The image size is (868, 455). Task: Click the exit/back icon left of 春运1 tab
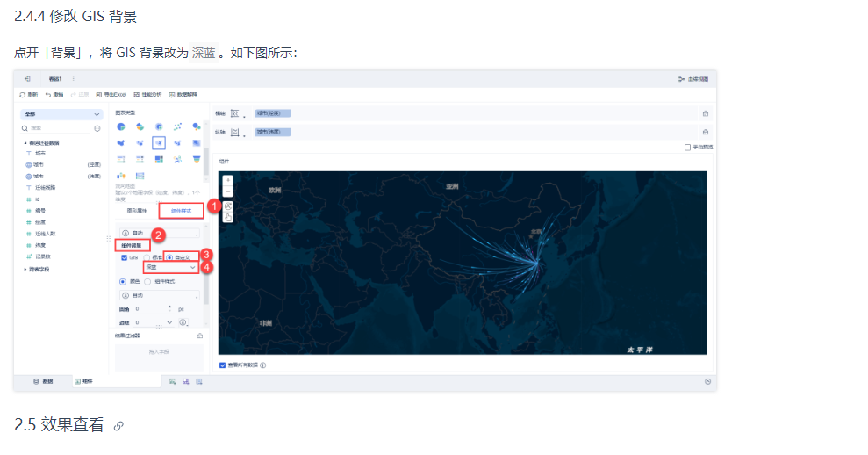pos(27,79)
